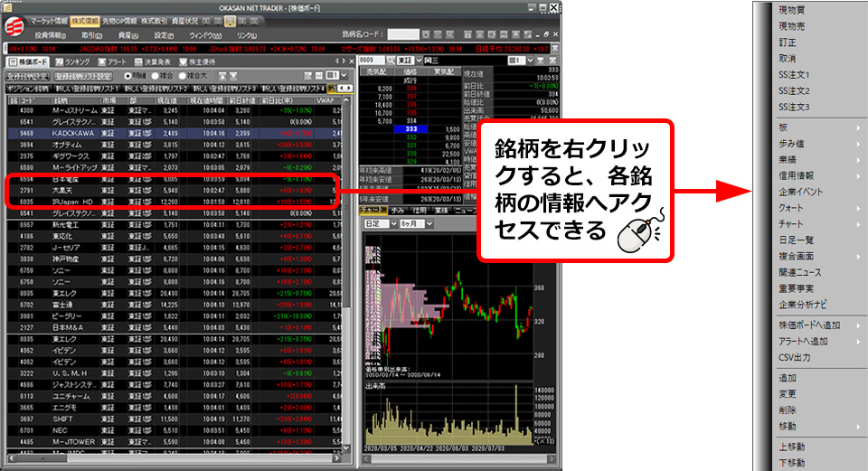
Task: Open the ウィンドウ menu
Action: pos(205,35)
